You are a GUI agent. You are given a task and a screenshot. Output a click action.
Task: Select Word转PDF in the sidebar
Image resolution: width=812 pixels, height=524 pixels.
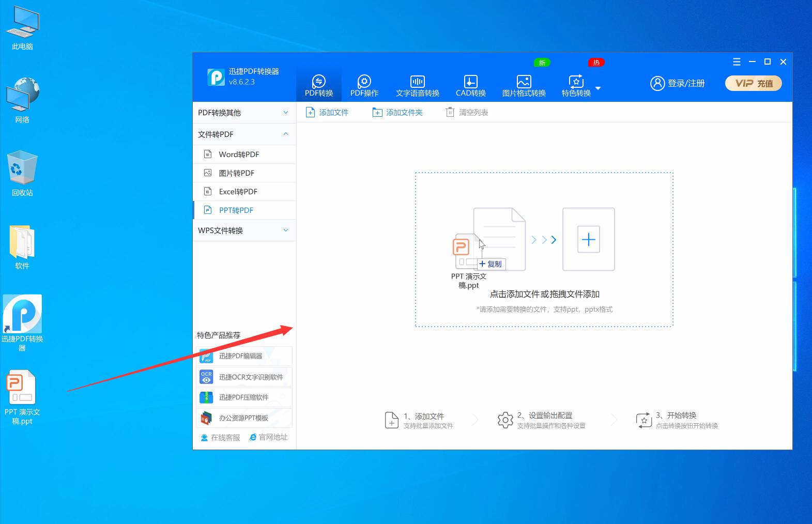point(244,154)
